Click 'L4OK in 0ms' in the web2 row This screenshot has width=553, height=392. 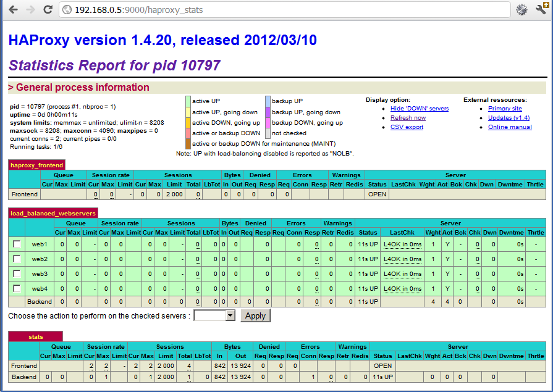pos(402,259)
